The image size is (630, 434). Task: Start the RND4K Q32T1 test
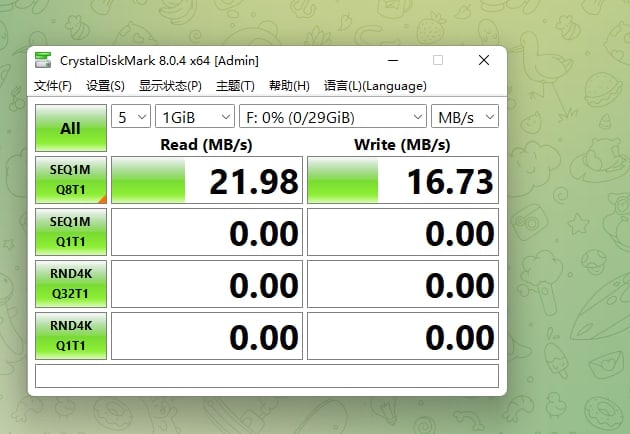71,284
